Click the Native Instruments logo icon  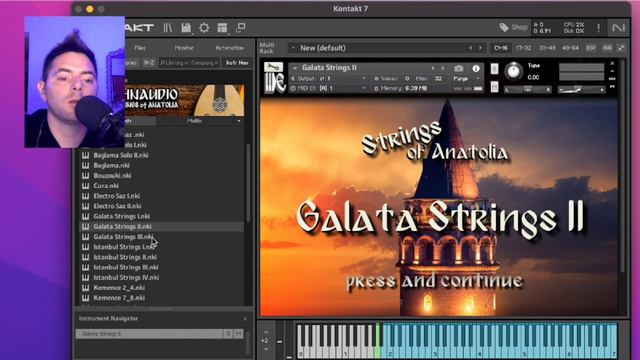(x=618, y=28)
